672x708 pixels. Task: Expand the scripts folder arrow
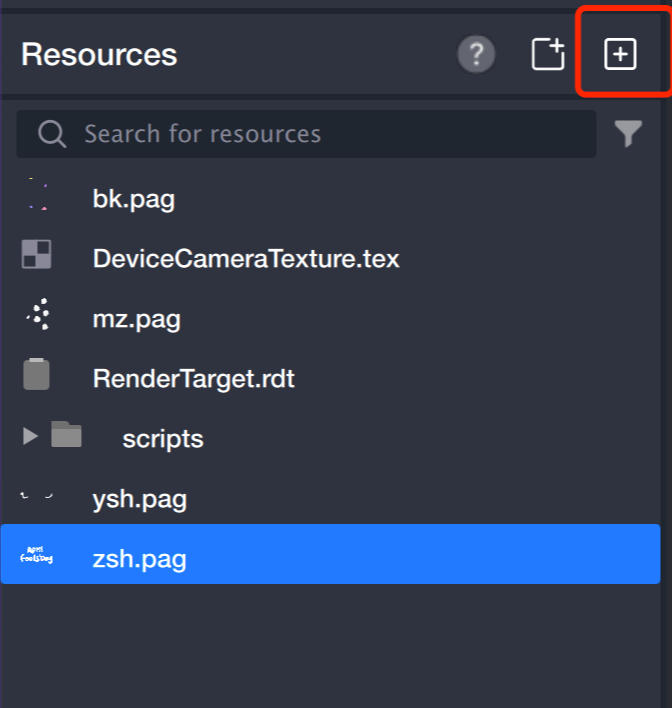[x=30, y=436]
